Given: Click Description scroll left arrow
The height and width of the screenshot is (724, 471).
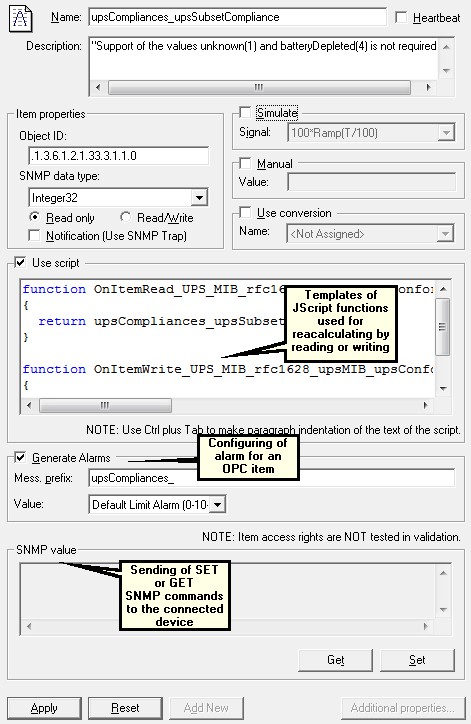Looking at the screenshot, I should (98, 87).
